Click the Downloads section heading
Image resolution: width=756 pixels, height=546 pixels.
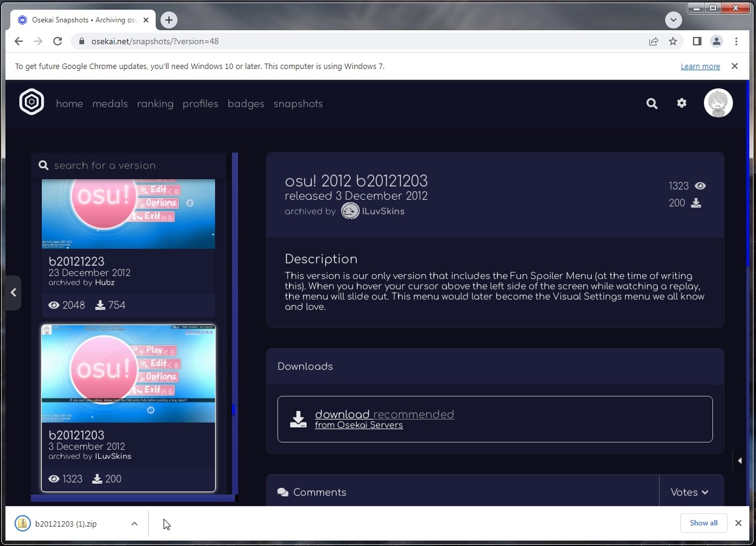pyautogui.click(x=305, y=366)
